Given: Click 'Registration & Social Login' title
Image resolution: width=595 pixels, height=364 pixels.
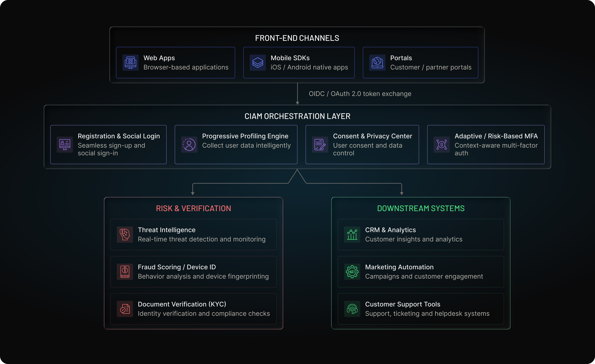Looking at the screenshot, I should [119, 136].
